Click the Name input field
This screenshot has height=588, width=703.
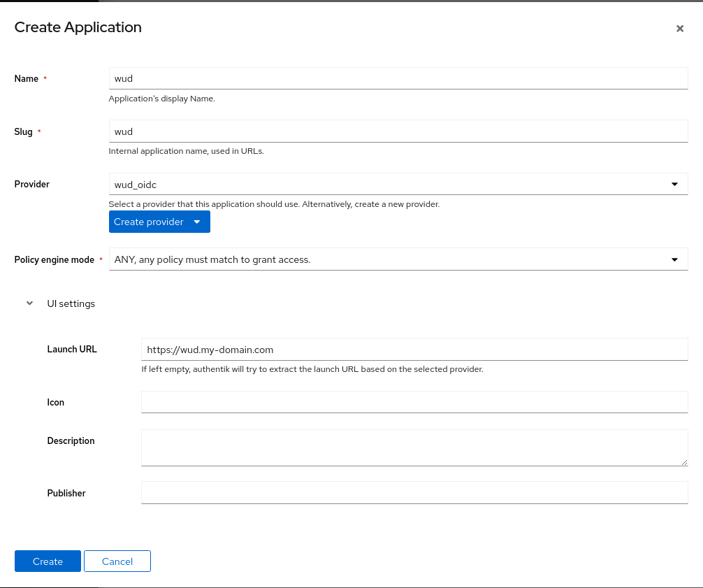[x=398, y=78]
